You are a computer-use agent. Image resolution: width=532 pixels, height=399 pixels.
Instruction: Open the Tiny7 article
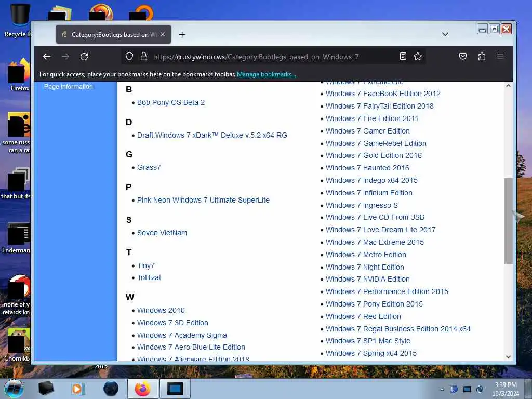(x=145, y=265)
